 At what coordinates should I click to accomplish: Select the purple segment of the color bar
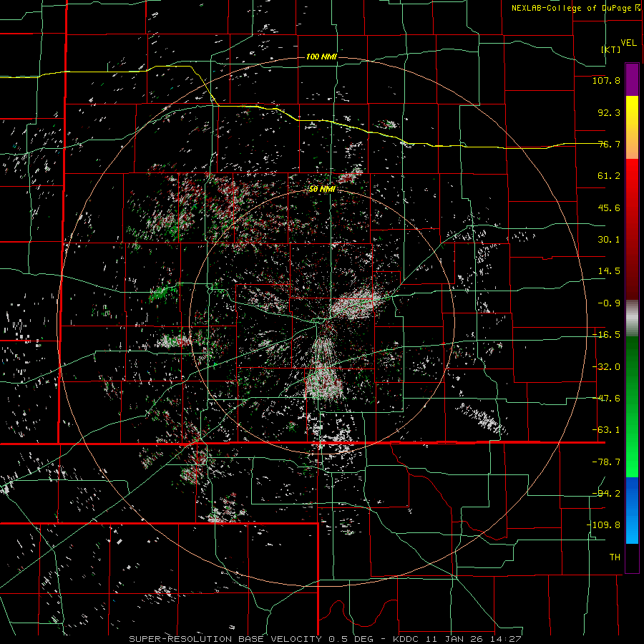(x=632, y=79)
